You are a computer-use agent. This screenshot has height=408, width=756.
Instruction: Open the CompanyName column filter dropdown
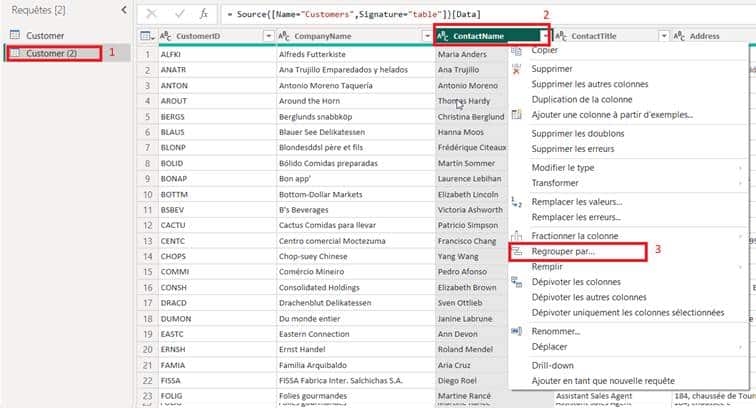[x=426, y=36]
